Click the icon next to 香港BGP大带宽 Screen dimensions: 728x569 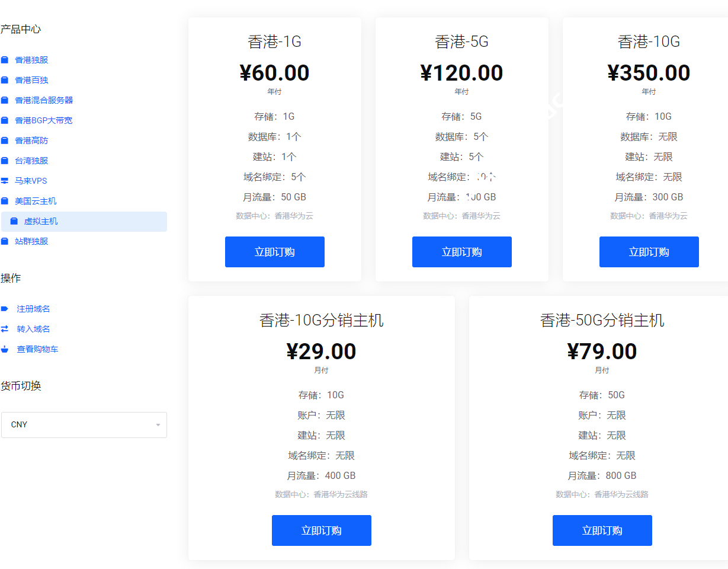tap(5, 120)
